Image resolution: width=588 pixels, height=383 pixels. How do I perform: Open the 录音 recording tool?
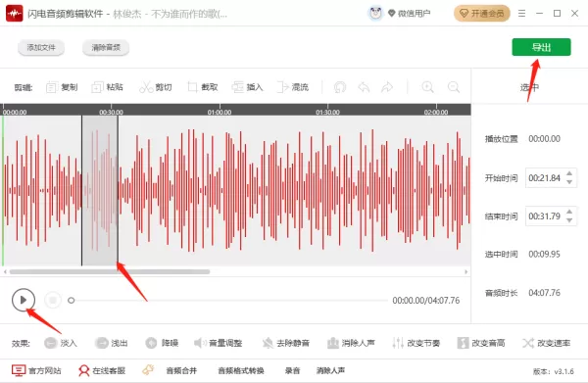[x=292, y=370]
